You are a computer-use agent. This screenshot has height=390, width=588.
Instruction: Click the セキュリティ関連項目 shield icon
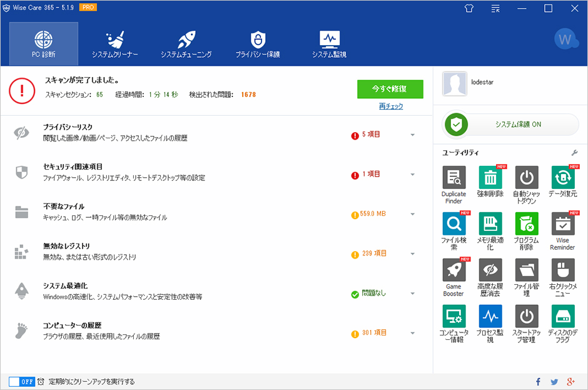tap(22, 172)
